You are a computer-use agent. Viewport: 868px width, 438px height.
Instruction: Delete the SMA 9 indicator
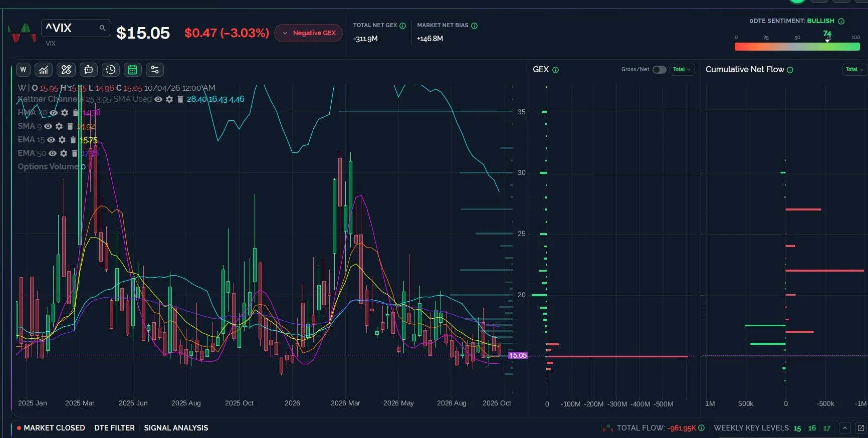pyautogui.click(x=70, y=126)
